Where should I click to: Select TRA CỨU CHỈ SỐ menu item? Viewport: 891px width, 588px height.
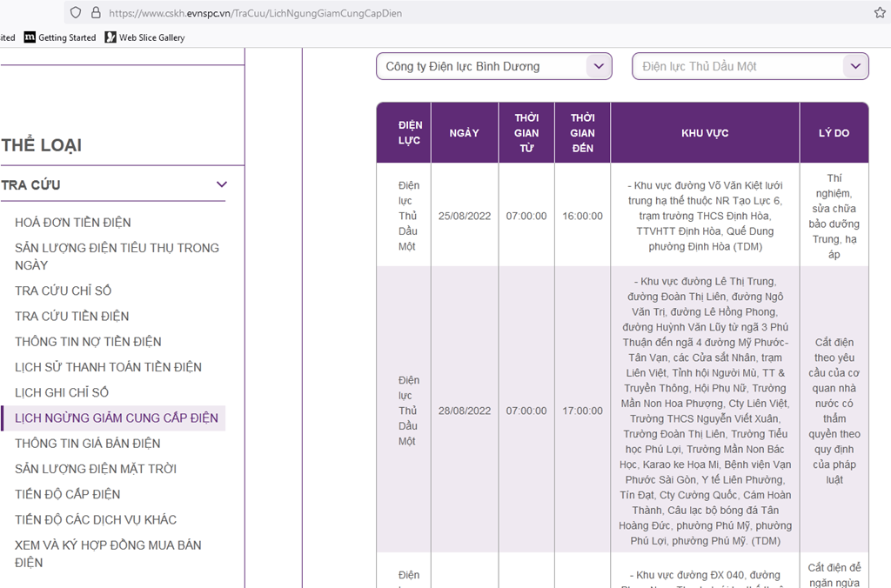63,291
